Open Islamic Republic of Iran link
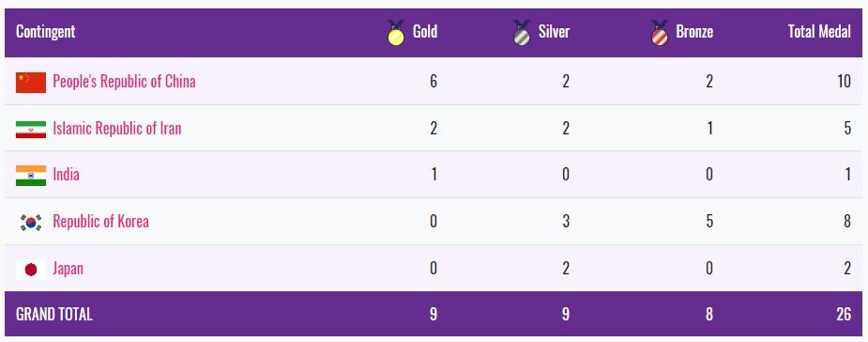The height and width of the screenshot is (342, 868). (x=116, y=129)
